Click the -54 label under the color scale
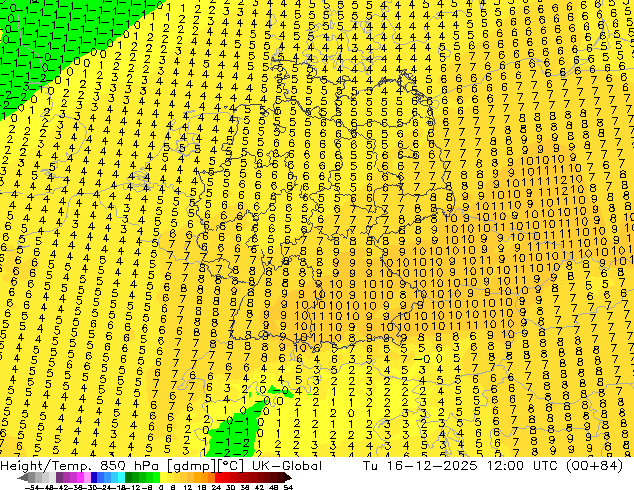The width and height of the screenshot is (634, 490). coord(32,488)
